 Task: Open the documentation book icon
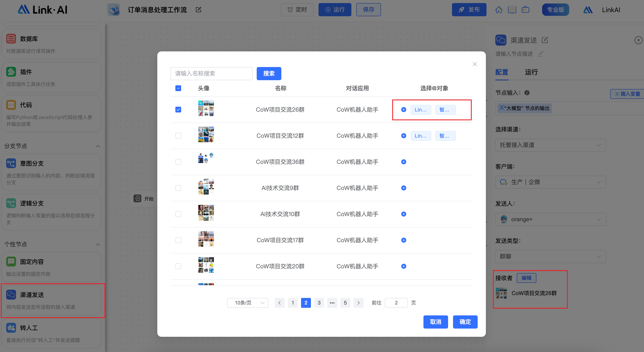512,10
